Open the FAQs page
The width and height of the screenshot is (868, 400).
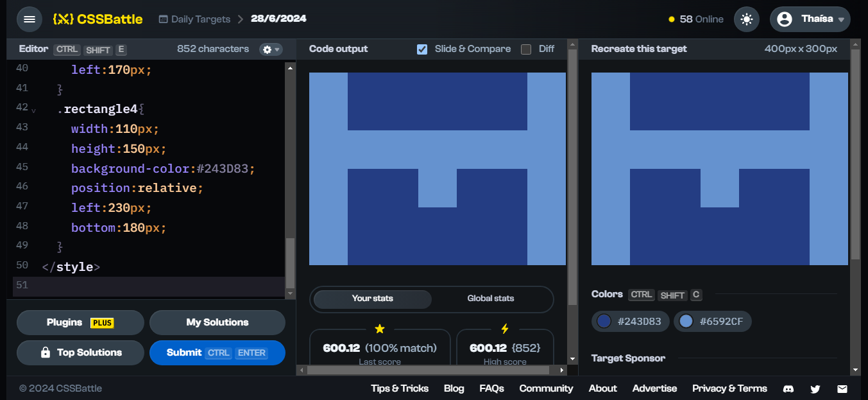coord(491,388)
